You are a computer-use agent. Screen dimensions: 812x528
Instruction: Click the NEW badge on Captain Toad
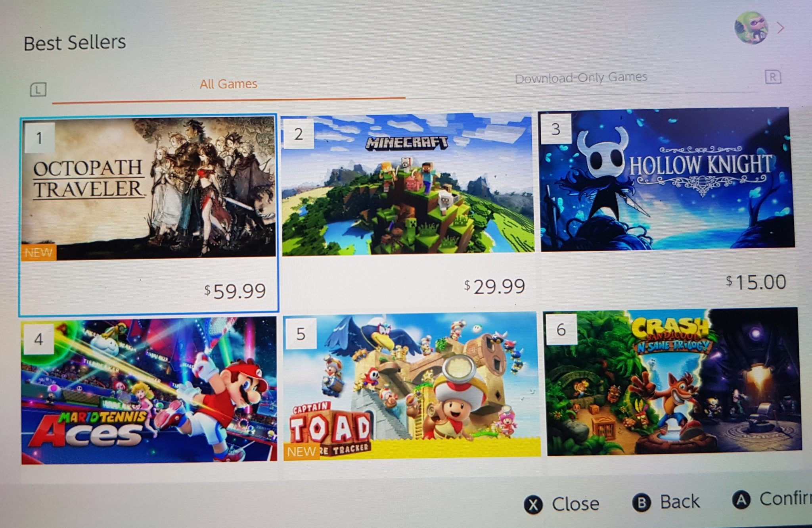[301, 451]
